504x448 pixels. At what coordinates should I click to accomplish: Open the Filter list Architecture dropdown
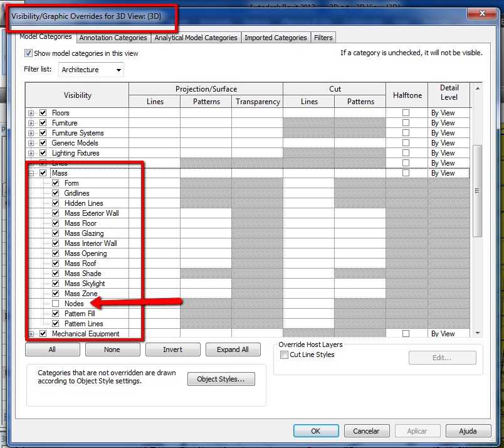point(92,70)
